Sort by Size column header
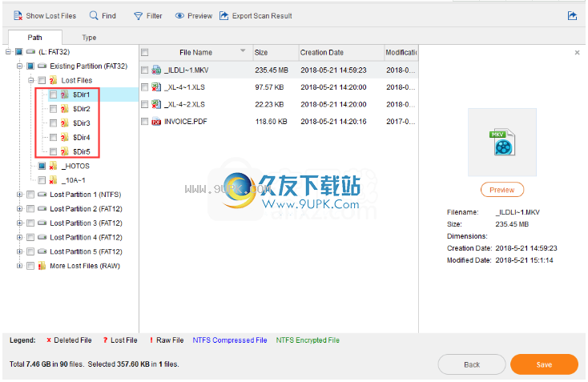 point(276,53)
